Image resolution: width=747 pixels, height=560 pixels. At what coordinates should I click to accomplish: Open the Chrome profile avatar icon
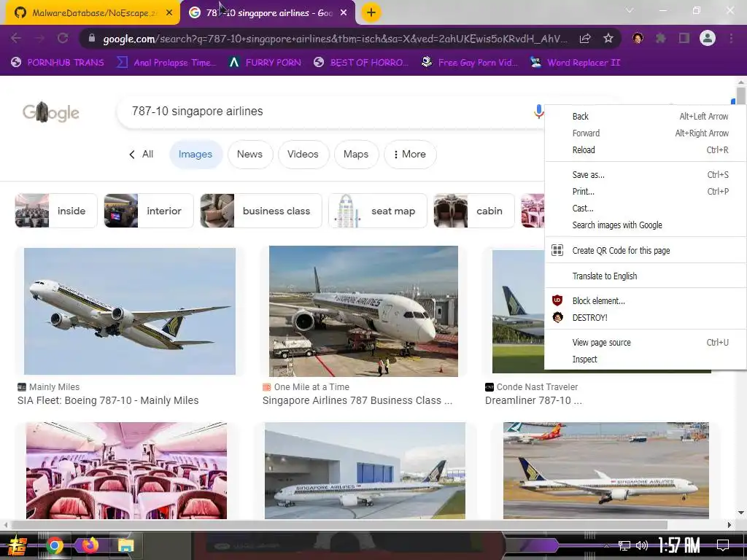point(708,38)
